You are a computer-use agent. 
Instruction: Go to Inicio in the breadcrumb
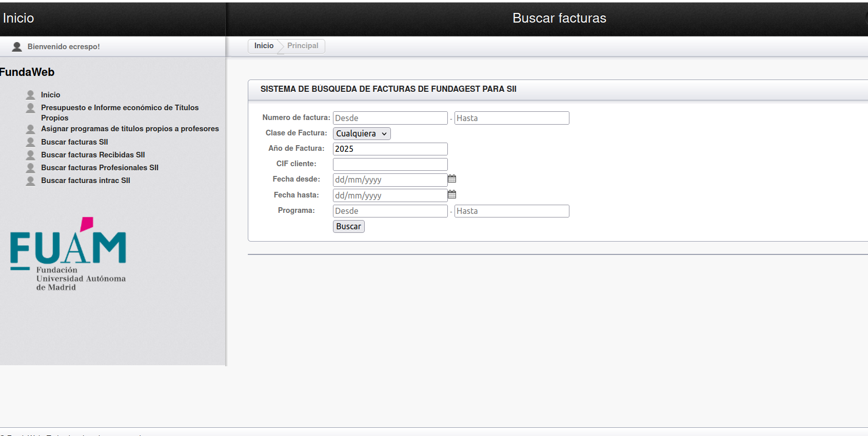264,46
